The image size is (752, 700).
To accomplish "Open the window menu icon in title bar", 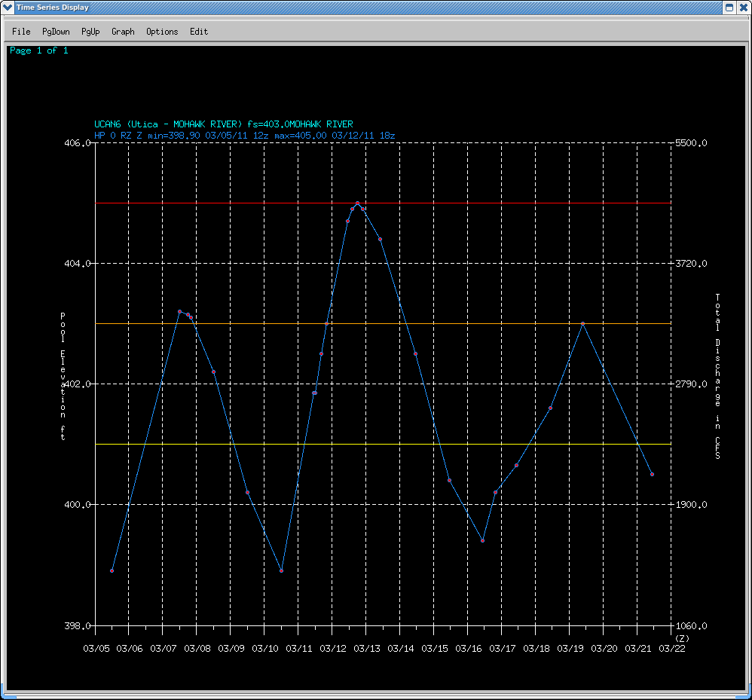I will click(8, 8).
